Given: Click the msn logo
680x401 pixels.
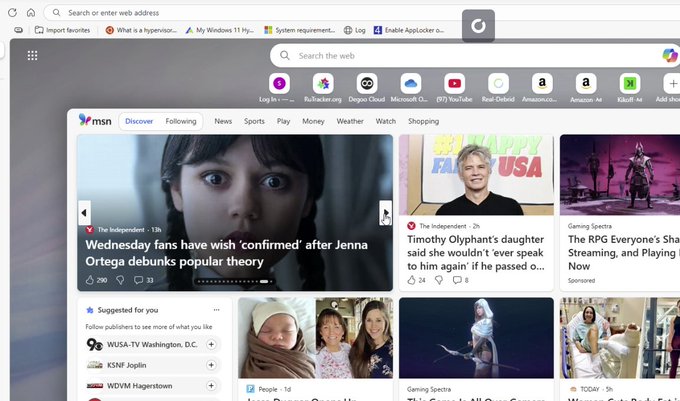Looking at the screenshot, I should [95, 120].
